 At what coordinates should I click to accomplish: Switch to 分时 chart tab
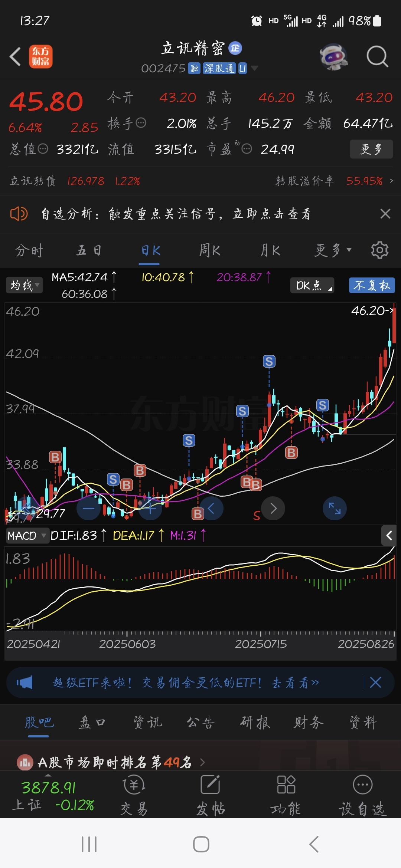29,250
